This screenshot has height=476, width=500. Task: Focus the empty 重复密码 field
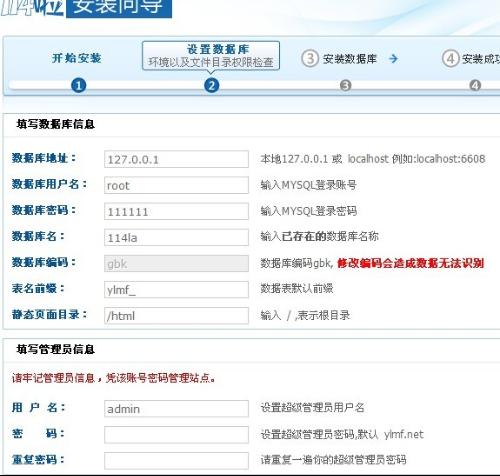[x=176, y=461]
